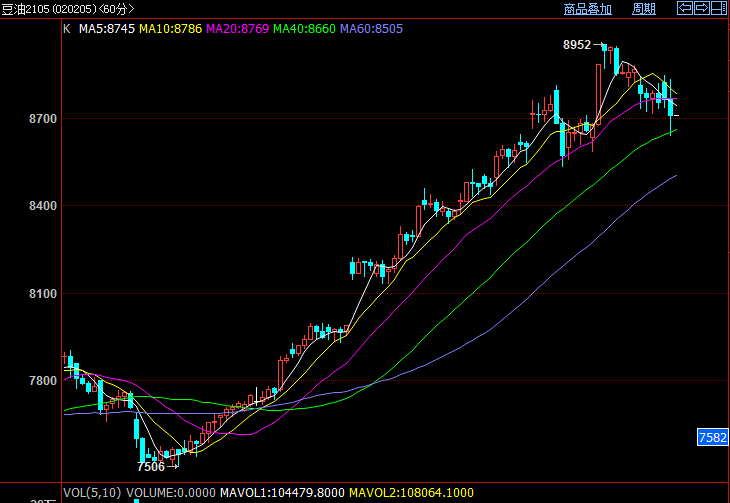Select the MA5:8745 indicator label
730x503 pixels.
[x=107, y=29]
